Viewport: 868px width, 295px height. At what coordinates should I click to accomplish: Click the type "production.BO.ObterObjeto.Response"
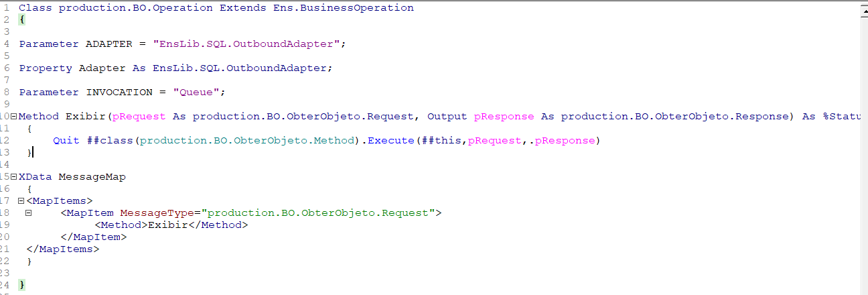pyautogui.click(x=675, y=117)
